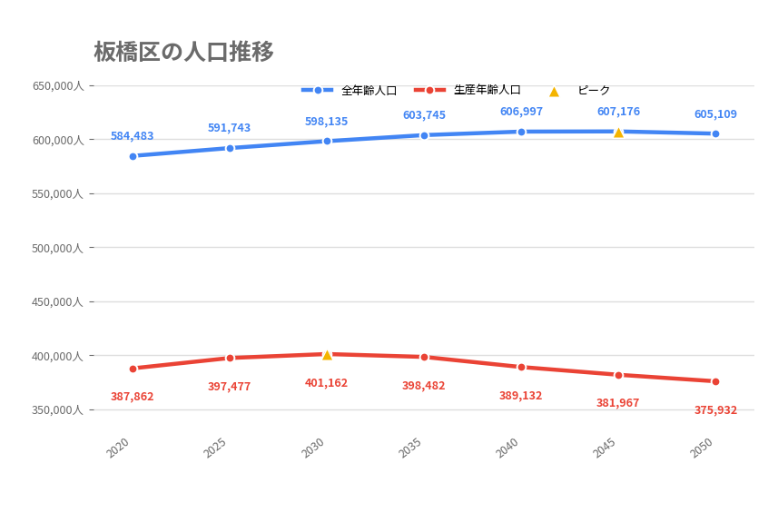Image resolution: width=778 pixels, height=532 pixels.
Task: Click the value label 605,109
Action: pyautogui.click(x=715, y=114)
